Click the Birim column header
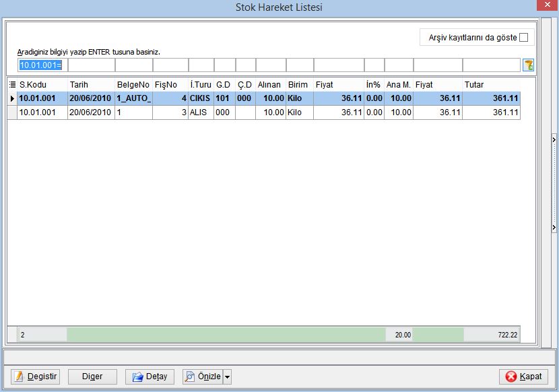 click(x=300, y=85)
